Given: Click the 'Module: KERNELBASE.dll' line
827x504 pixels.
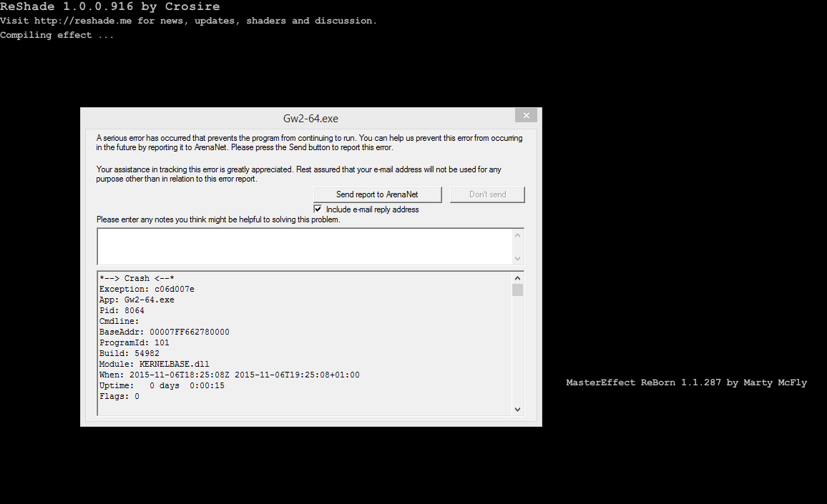Looking at the screenshot, I should (155, 365).
